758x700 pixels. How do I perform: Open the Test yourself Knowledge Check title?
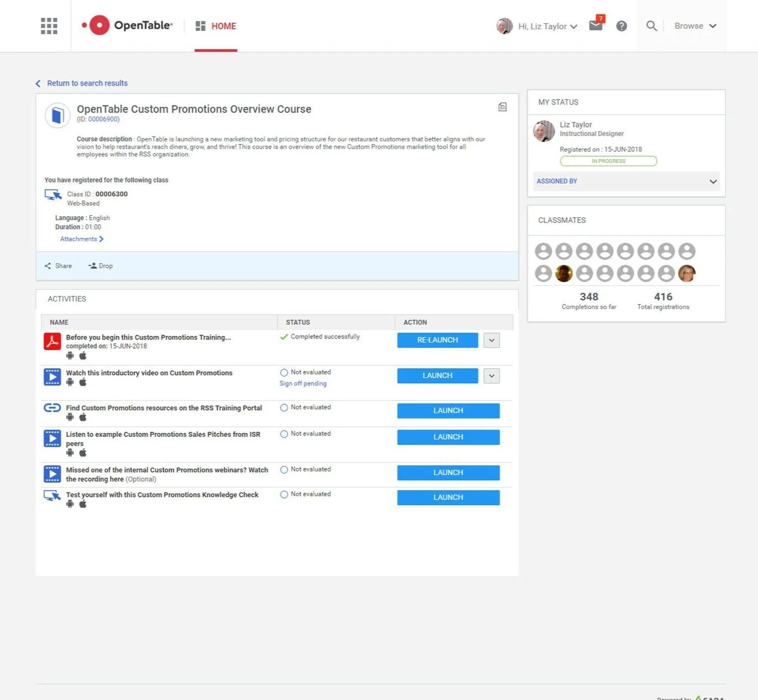(x=162, y=495)
